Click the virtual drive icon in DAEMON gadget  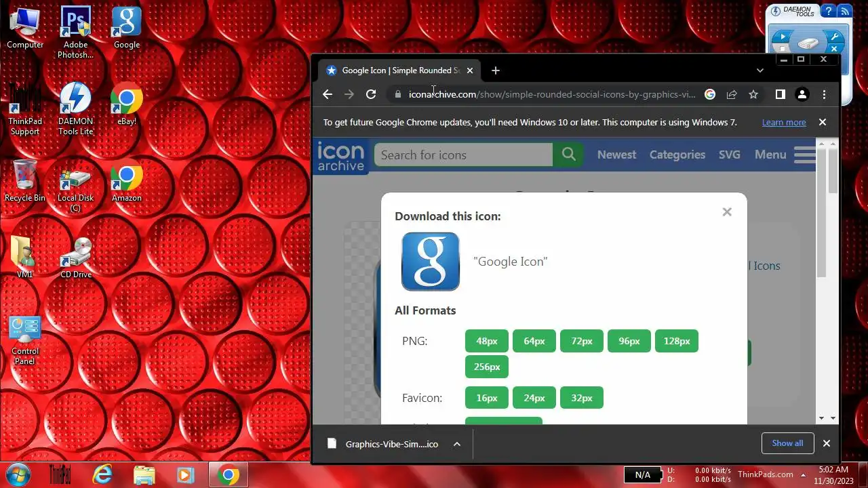(x=809, y=43)
